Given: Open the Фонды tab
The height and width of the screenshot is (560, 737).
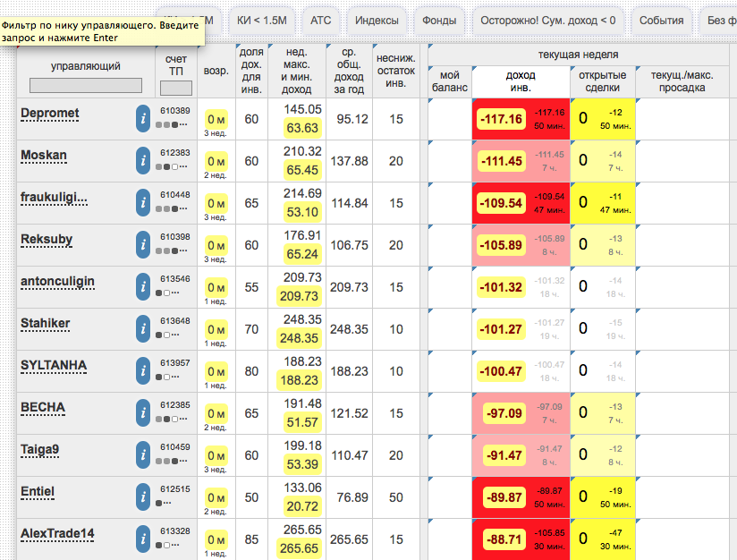Looking at the screenshot, I should [x=439, y=20].
